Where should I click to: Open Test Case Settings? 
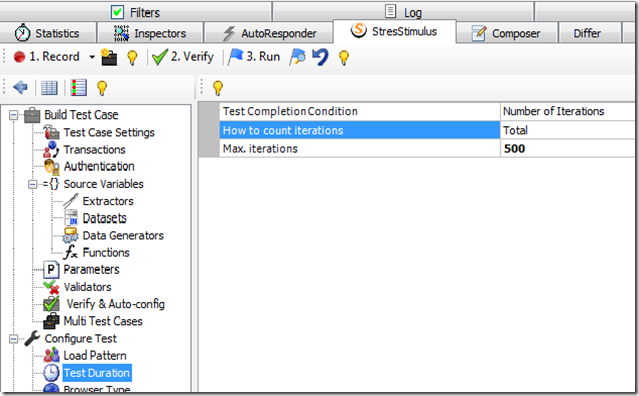coord(109,132)
